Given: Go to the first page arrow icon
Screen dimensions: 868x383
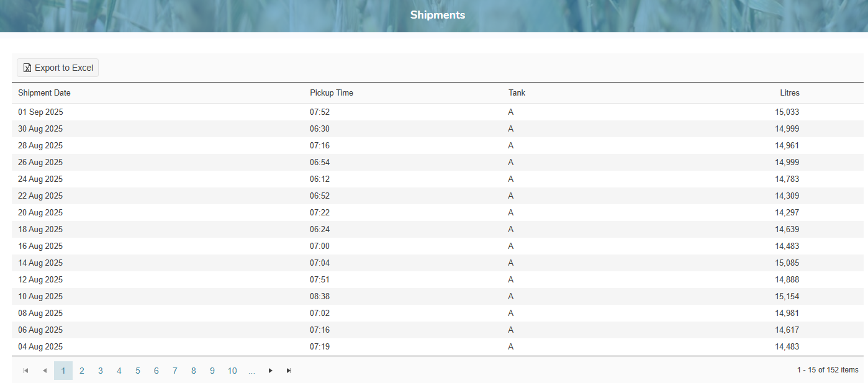Looking at the screenshot, I should [26, 371].
